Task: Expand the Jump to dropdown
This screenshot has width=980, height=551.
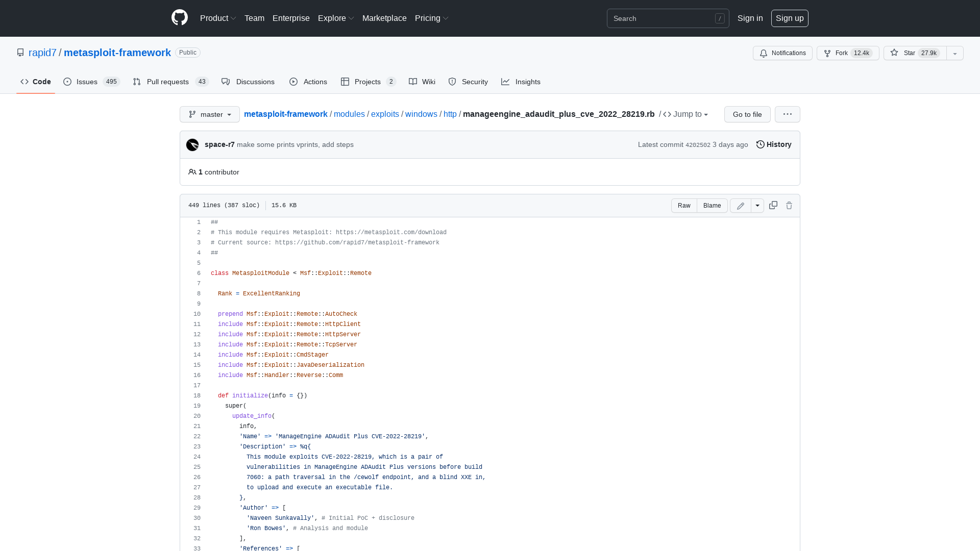Action: point(688,114)
